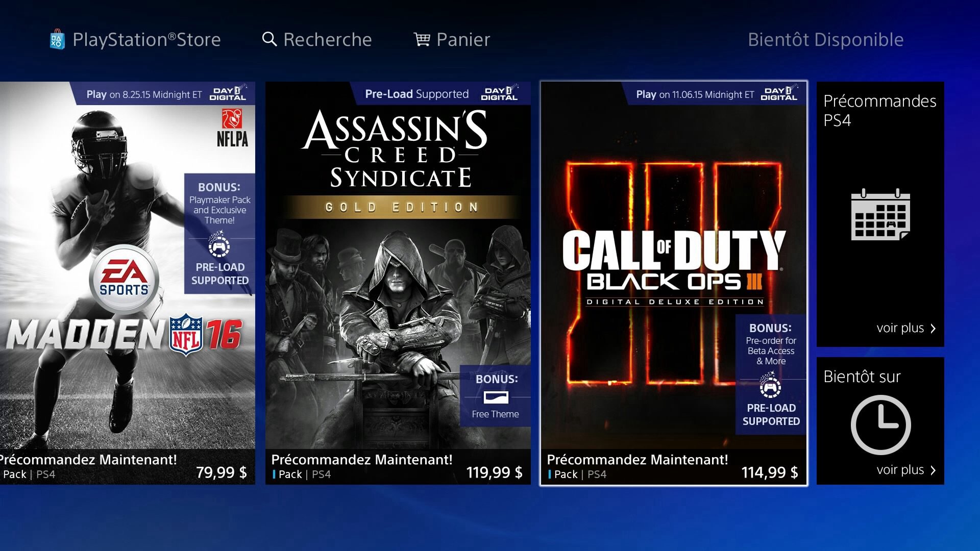Click Day 1 Digital badge on Madden card
Viewport: 980px width, 551px height.
pyautogui.click(x=228, y=93)
